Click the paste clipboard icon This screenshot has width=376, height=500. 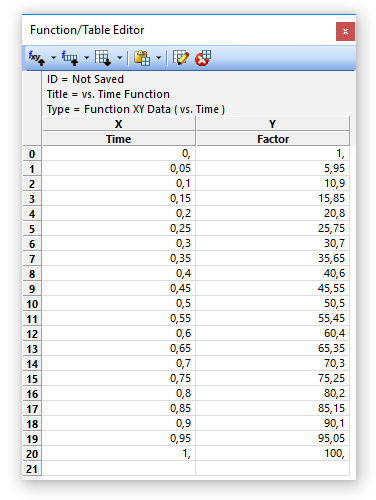click(x=142, y=58)
